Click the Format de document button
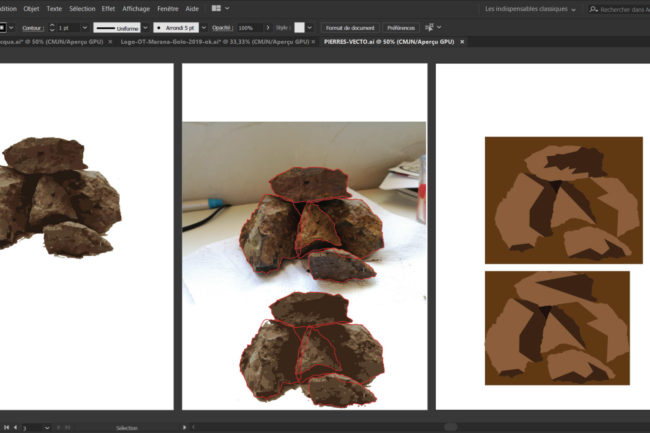Screen dimensions: 650x433 click(x=351, y=27)
